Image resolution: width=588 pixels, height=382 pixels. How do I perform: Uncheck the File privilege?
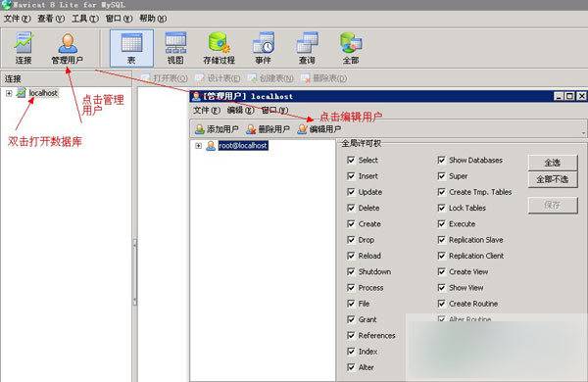coord(351,304)
